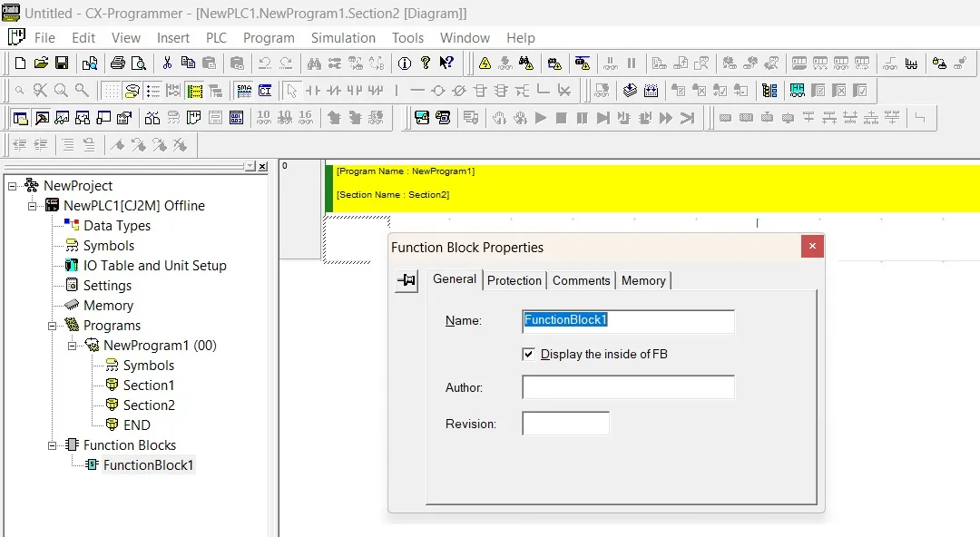Switch to the Protection tab
980x537 pixels.
(x=514, y=280)
